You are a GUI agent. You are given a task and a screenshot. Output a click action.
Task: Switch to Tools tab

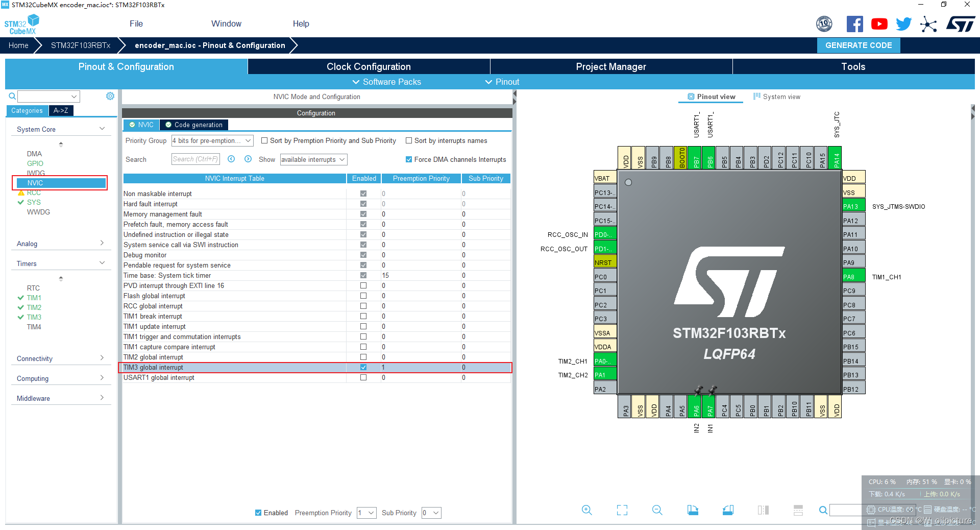click(853, 66)
